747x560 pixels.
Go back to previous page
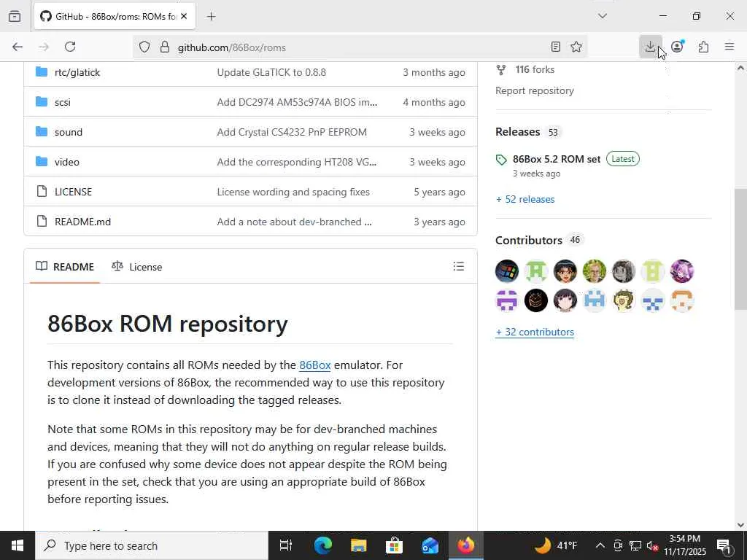pos(18,47)
